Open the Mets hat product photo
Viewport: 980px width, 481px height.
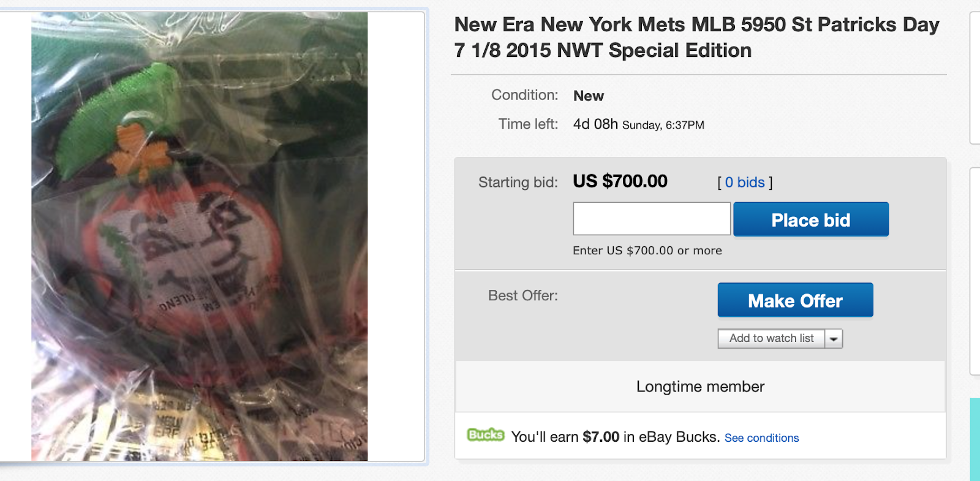(x=199, y=236)
